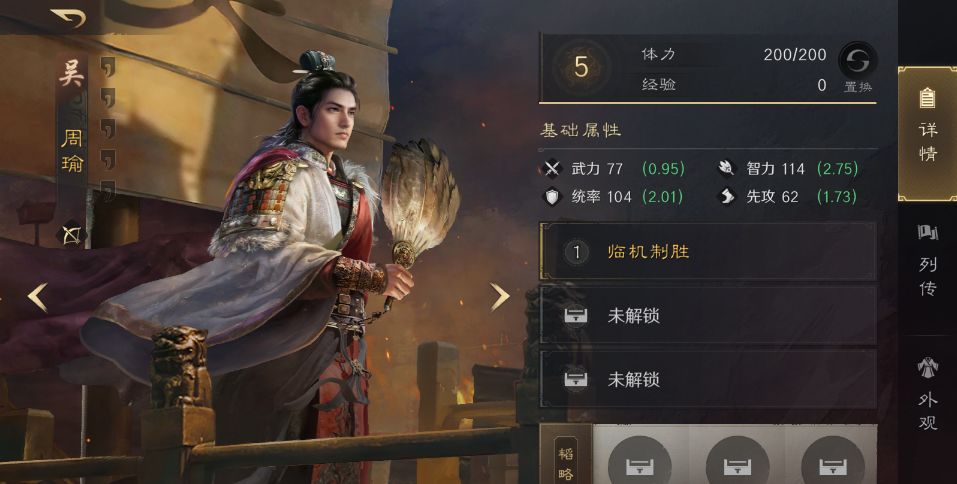Tap the level 5 badge
Screen dimensions: 957x484
tap(580, 67)
